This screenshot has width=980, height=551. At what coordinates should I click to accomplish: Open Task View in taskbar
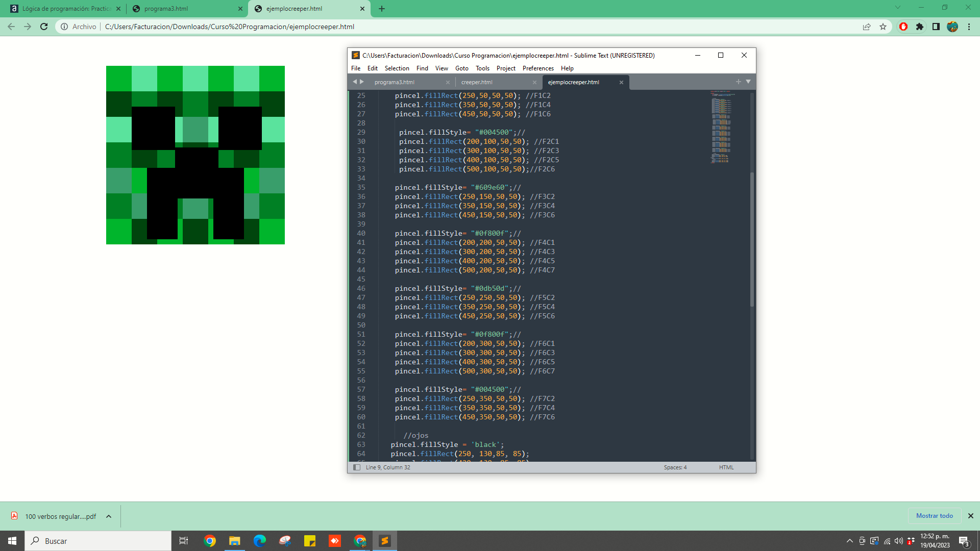184,541
